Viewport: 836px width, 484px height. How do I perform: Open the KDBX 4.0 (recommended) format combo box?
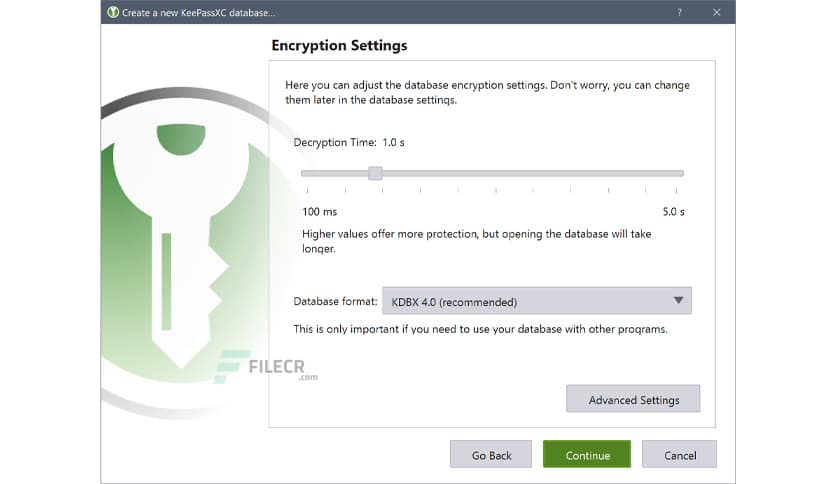click(x=536, y=301)
